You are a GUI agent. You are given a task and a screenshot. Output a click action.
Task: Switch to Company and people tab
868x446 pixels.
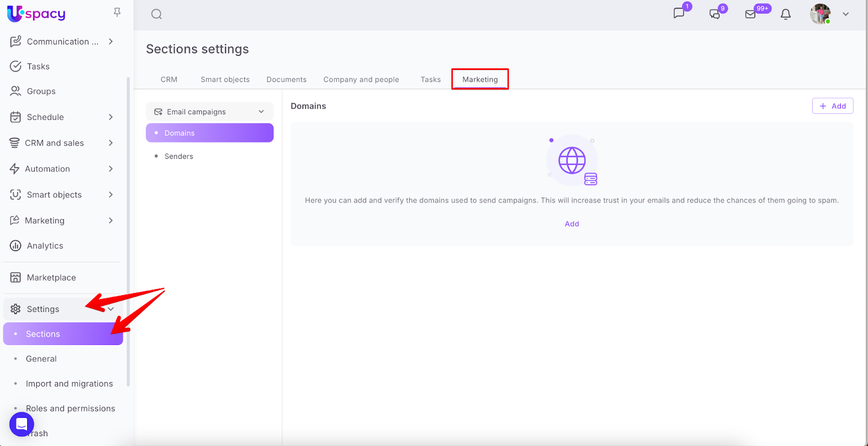(x=361, y=79)
